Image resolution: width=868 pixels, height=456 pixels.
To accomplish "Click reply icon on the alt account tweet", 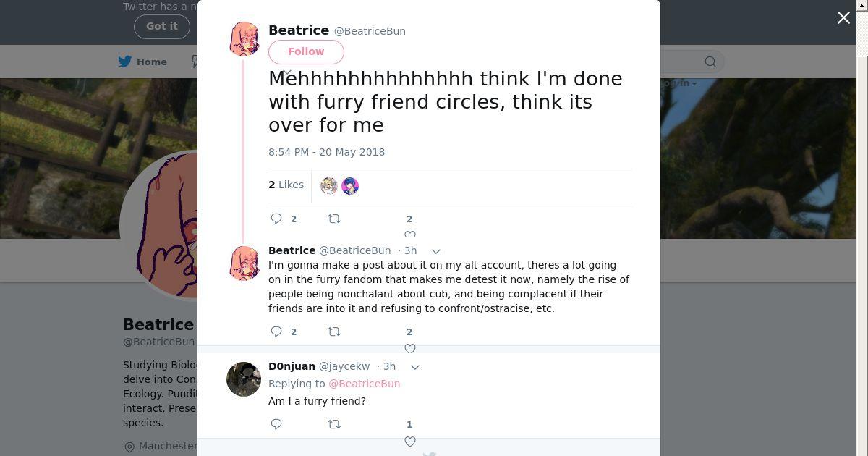I will [276, 332].
